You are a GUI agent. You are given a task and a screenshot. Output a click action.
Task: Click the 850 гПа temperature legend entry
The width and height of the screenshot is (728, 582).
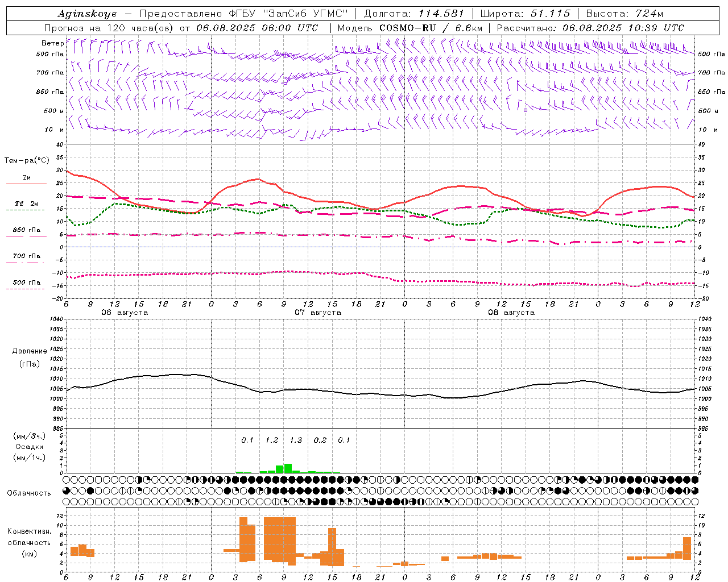[x=26, y=230]
